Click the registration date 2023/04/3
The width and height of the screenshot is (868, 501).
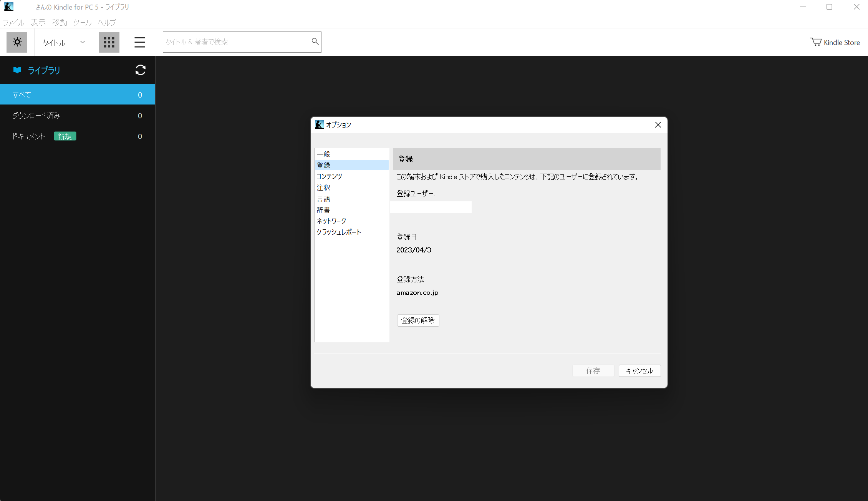pyautogui.click(x=414, y=250)
